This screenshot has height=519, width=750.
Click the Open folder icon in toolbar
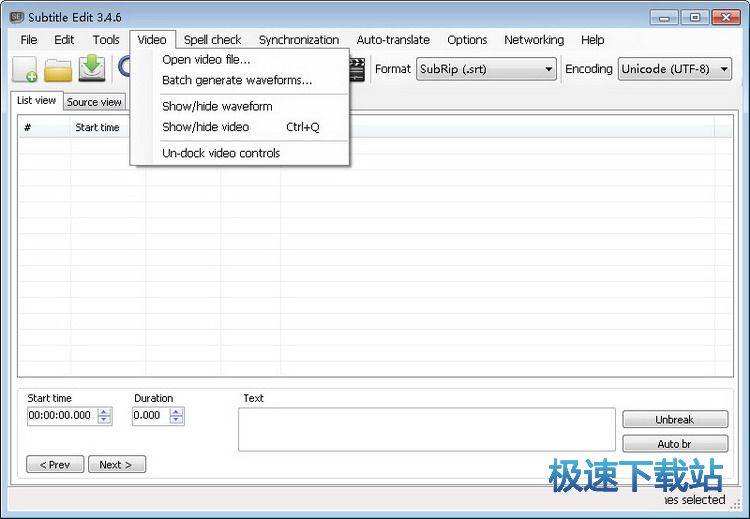click(x=58, y=69)
